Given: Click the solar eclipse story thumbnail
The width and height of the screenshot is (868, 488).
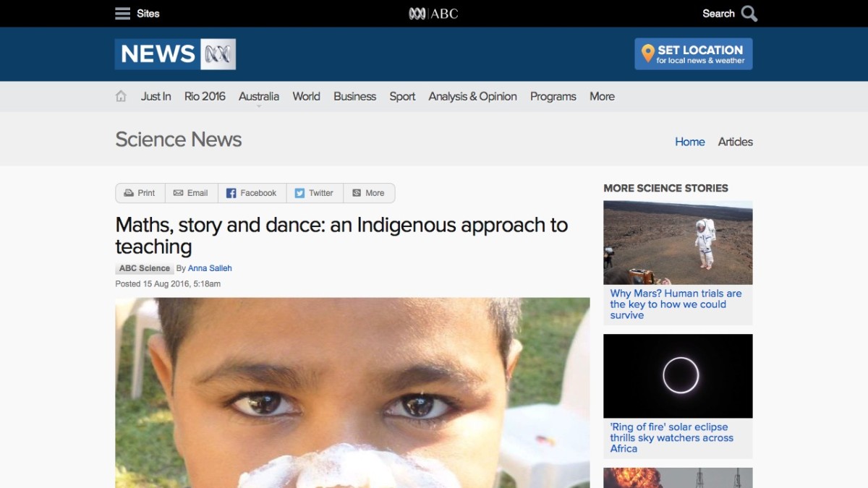Looking at the screenshot, I should tap(677, 375).
